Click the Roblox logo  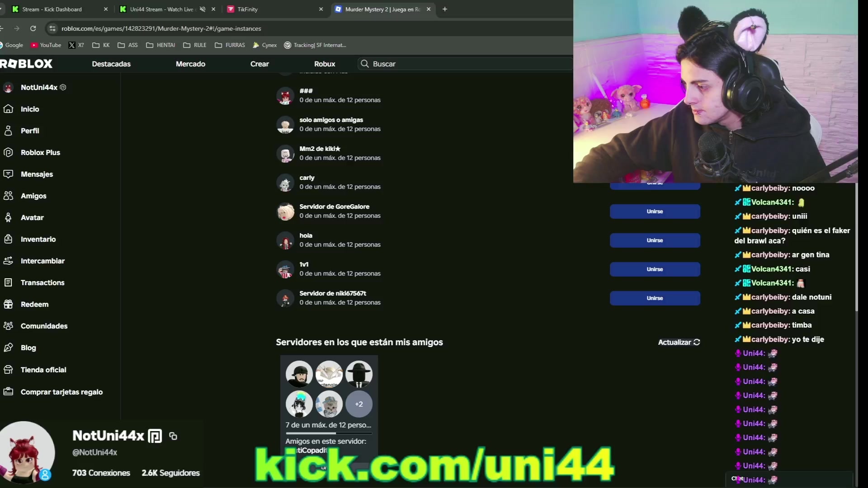tap(26, 64)
